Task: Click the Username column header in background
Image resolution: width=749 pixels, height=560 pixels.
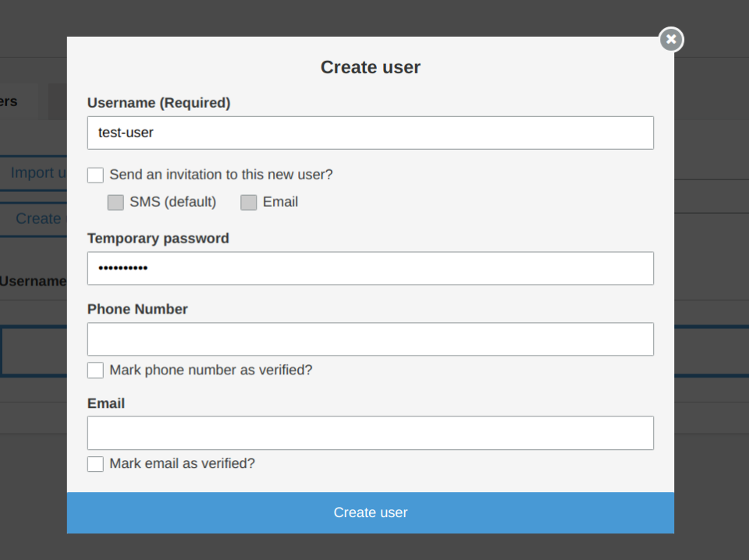Action: tap(33, 281)
